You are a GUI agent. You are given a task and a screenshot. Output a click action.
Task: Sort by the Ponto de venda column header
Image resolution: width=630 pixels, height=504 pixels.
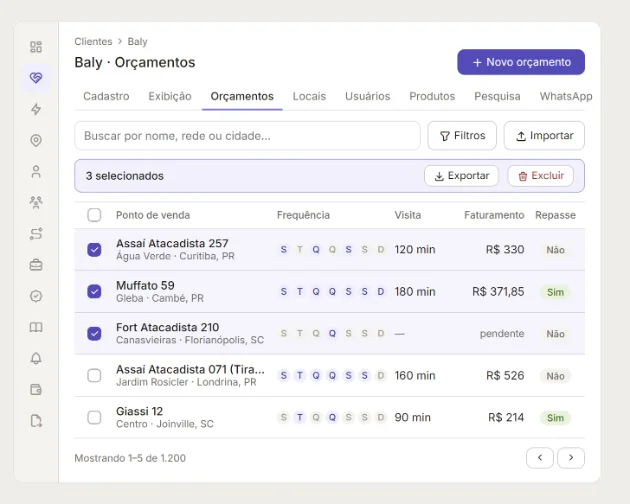click(x=153, y=215)
